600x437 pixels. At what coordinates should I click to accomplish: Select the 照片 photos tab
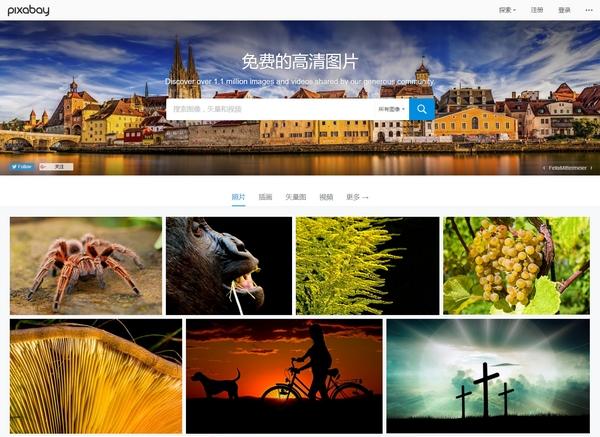click(x=238, y=197)
